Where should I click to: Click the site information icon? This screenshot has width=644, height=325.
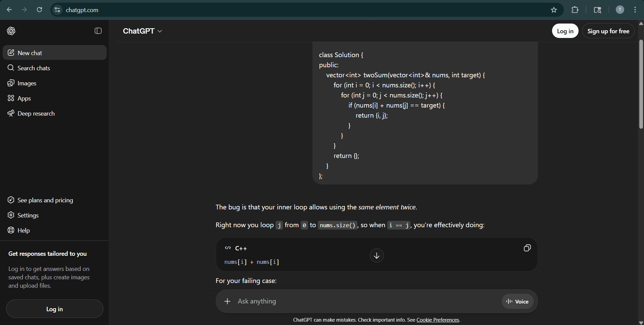[57, 10]
